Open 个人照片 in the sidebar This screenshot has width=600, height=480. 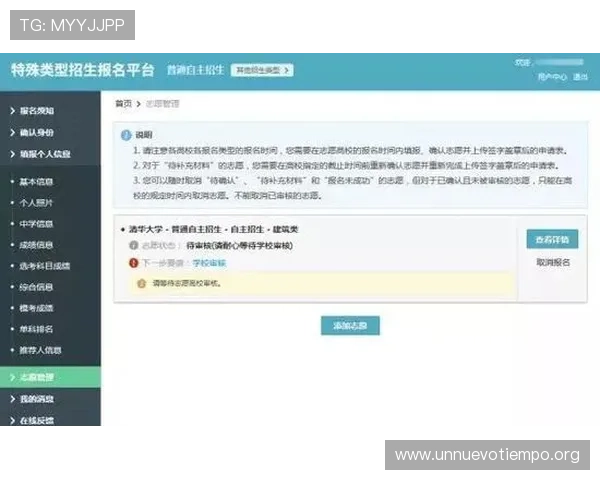pos(36,202)
